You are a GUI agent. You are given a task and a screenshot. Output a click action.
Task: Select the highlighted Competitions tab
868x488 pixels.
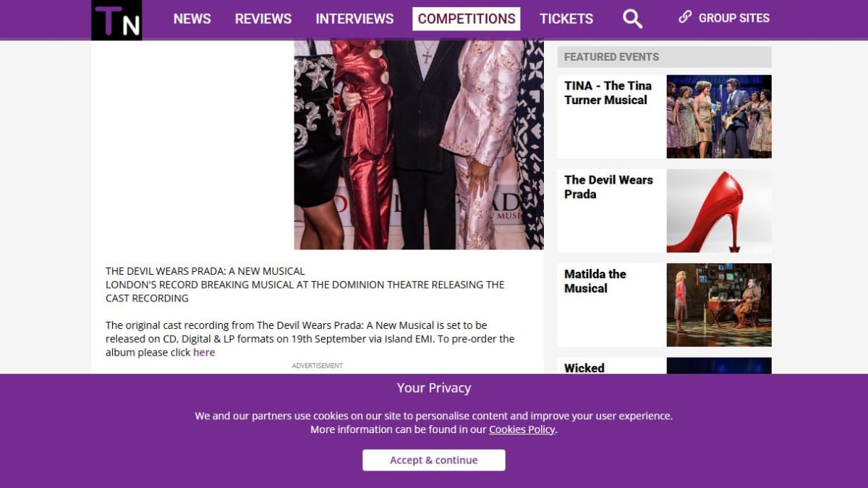(467, 19)
